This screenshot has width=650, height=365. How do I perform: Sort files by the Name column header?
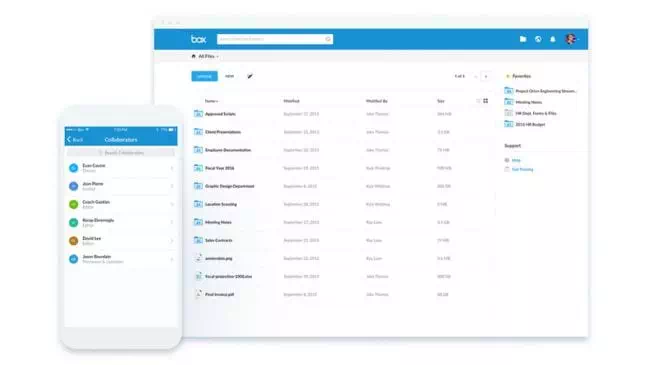pos(211,101)
